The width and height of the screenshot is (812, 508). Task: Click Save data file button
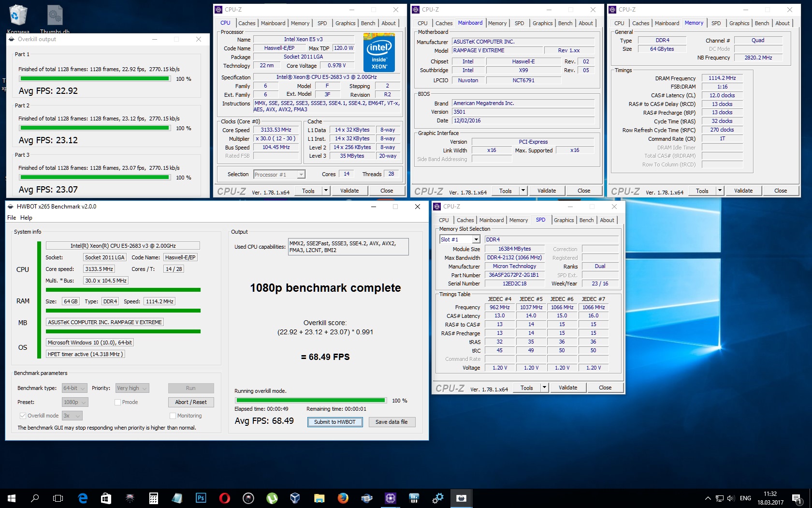[391, 422]
